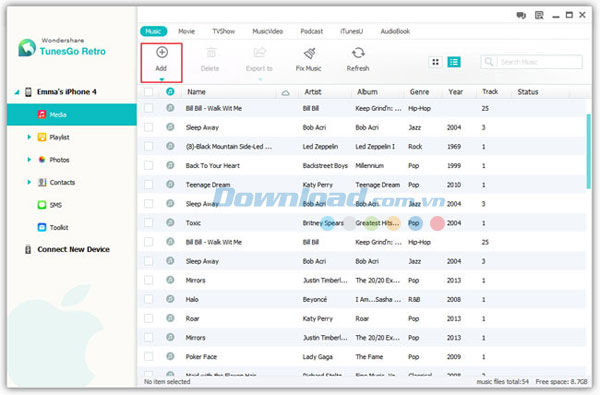Click the music icon on Poker Face row
This screenshot has height=395, width=600.
point(170,356)
